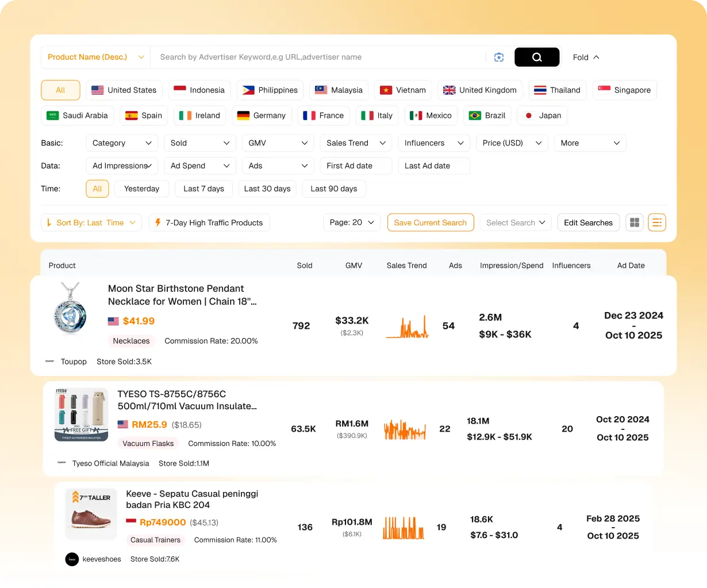The width and height of the screenshot is (707, 588).
Task: Click the Toupop store logo icon
Action: click(49, 362)
